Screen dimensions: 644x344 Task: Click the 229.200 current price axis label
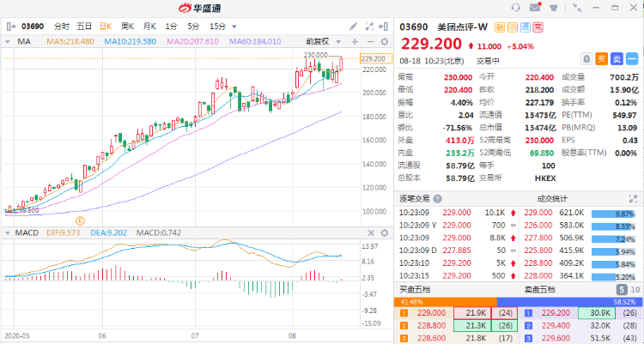(x=375, y=58)
